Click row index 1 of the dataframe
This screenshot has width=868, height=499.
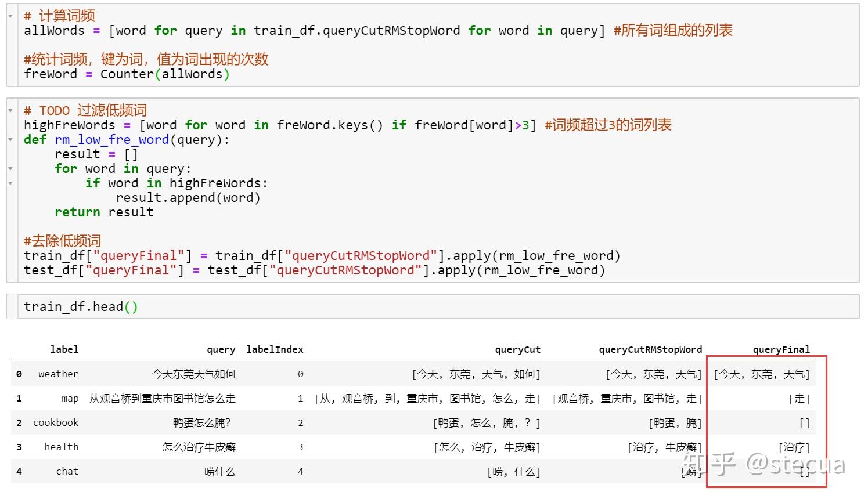(19, 399)
